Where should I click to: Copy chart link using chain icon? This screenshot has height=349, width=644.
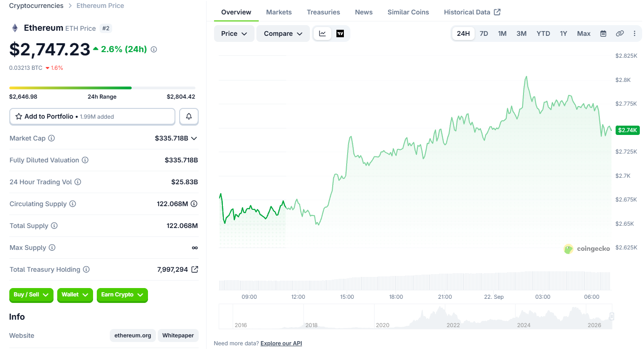point(620,34)
